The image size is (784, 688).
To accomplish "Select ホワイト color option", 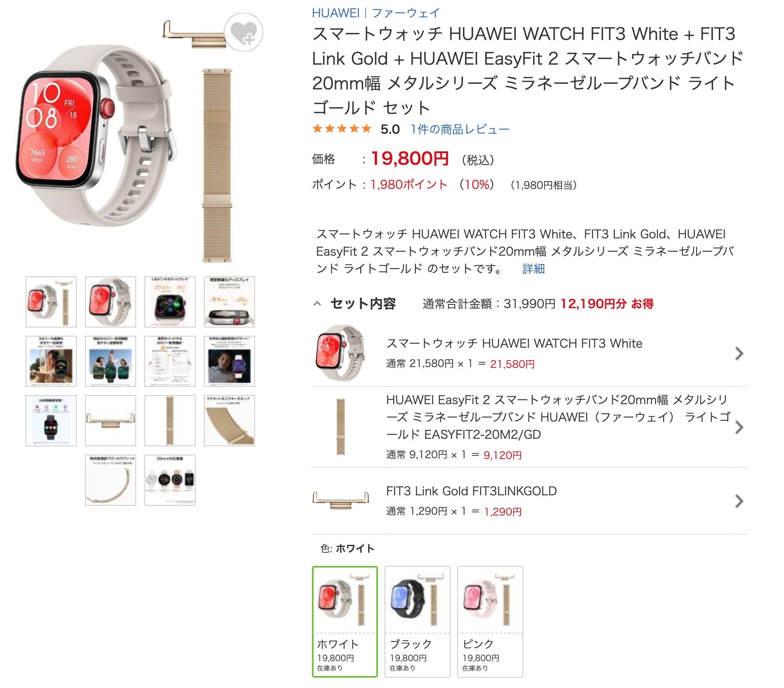I will tap(345, 622).
